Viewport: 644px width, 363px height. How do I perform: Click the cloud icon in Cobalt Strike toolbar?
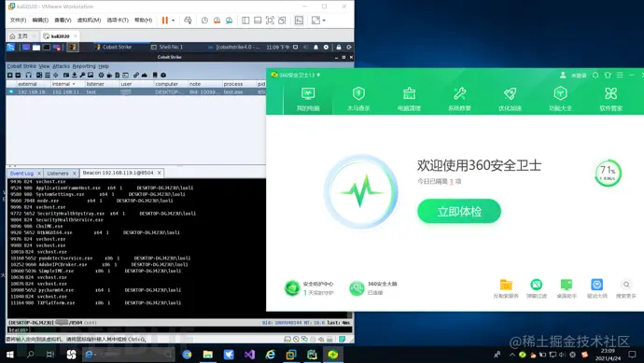pos(145,76)
